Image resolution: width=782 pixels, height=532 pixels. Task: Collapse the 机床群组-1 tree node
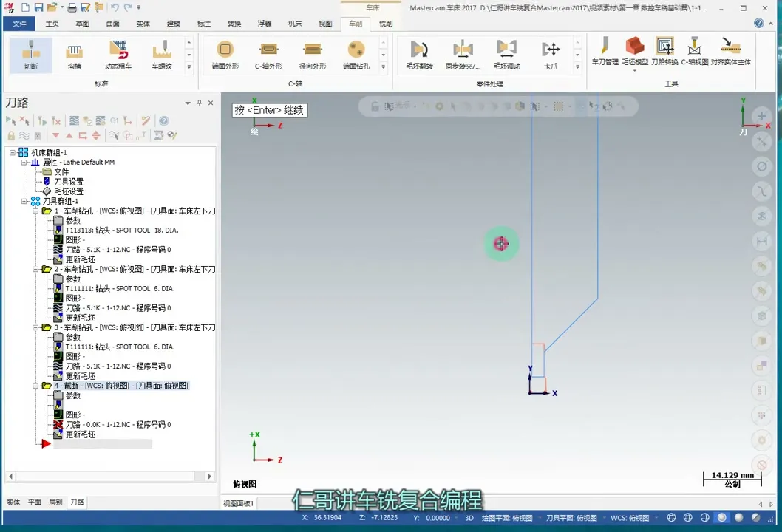[12, 151]
